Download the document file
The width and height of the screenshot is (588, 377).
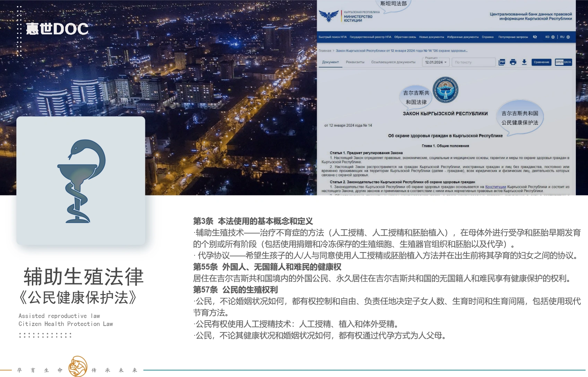524,62
